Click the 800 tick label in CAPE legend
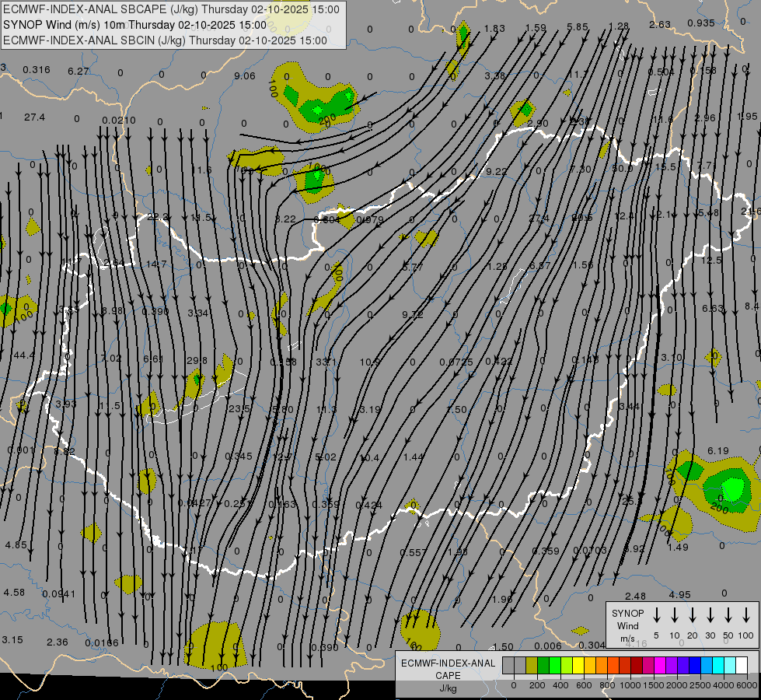 607,685
